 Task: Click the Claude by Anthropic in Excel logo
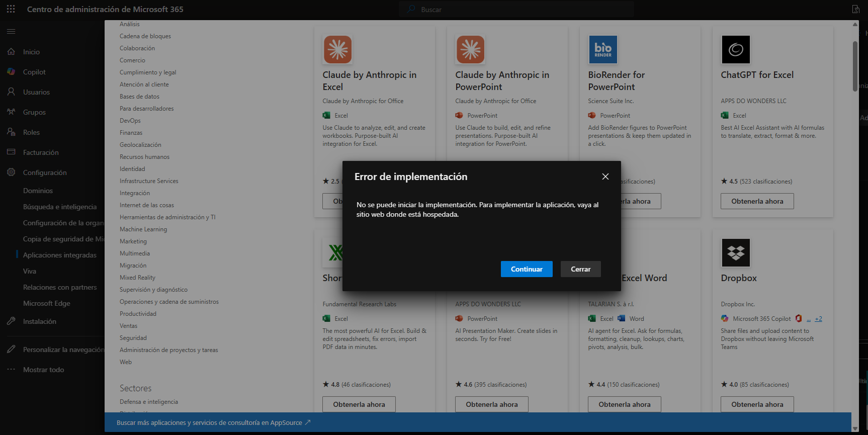click(337, 49)
